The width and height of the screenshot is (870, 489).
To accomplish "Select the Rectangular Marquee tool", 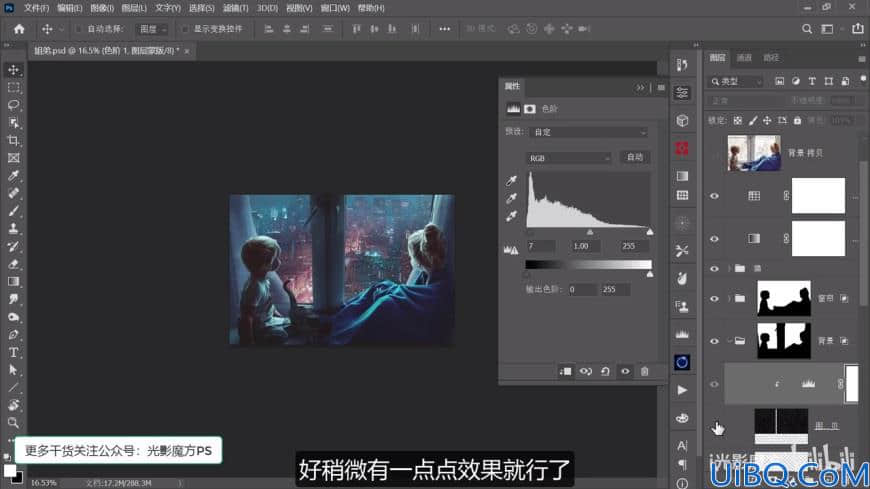I will tap(13, 88).
